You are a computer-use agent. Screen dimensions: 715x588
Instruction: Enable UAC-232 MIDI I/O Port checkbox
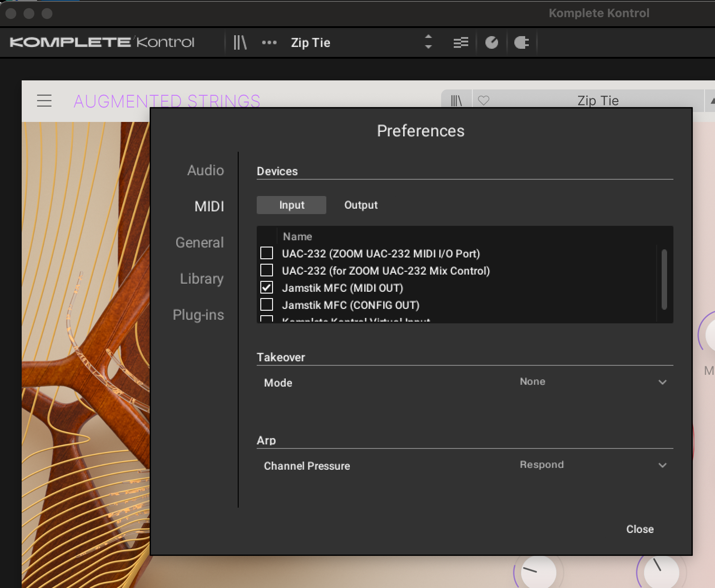pos(267,253)
